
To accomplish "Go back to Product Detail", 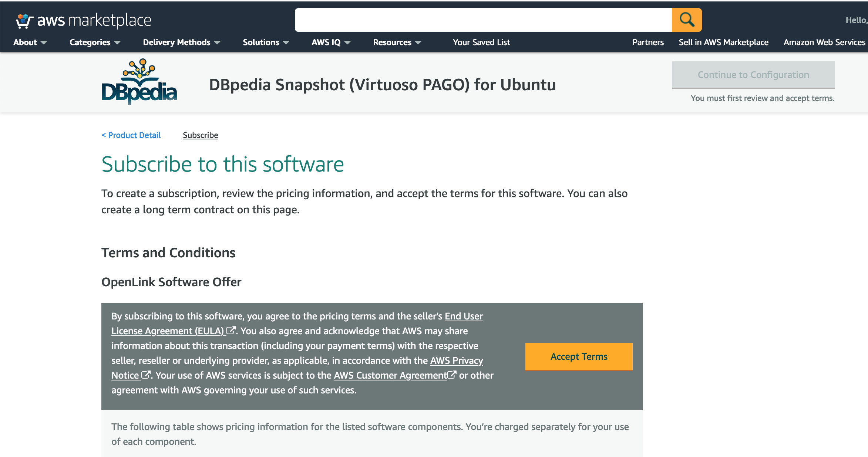I will 131,135.
